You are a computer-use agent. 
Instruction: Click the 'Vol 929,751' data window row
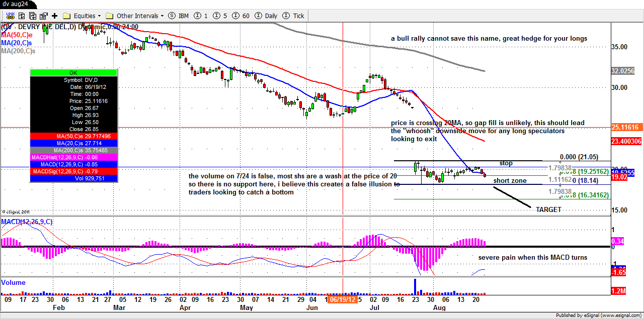click(x=73, y=178)
